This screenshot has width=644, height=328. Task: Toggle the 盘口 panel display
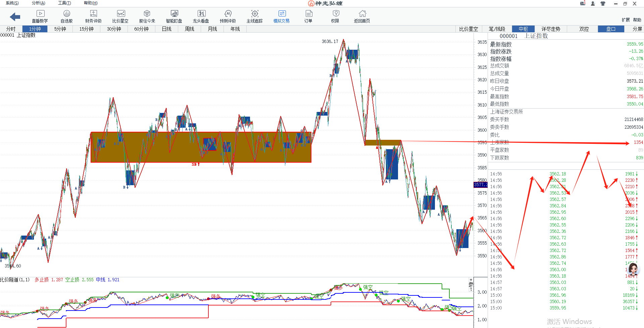tap(611, 29)
